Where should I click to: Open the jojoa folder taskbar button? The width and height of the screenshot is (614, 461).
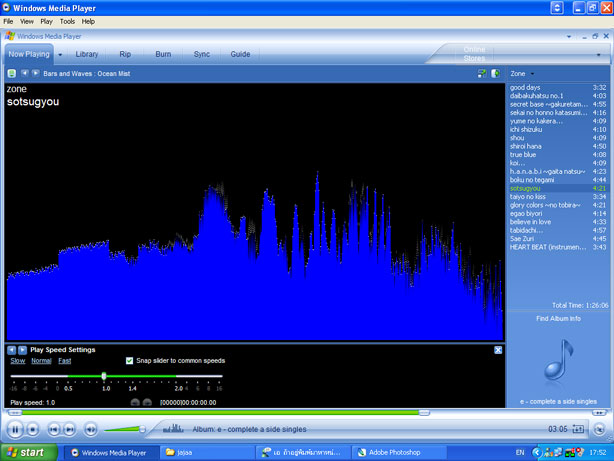coord(207,452)
